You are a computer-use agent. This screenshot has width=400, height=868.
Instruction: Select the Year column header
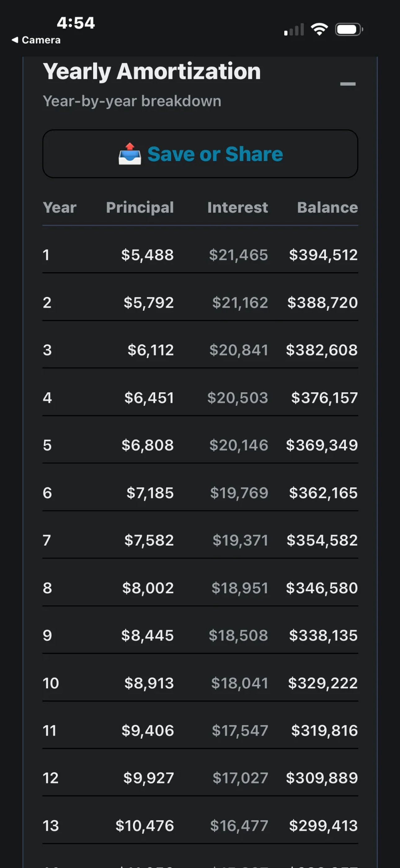point(60,207)
